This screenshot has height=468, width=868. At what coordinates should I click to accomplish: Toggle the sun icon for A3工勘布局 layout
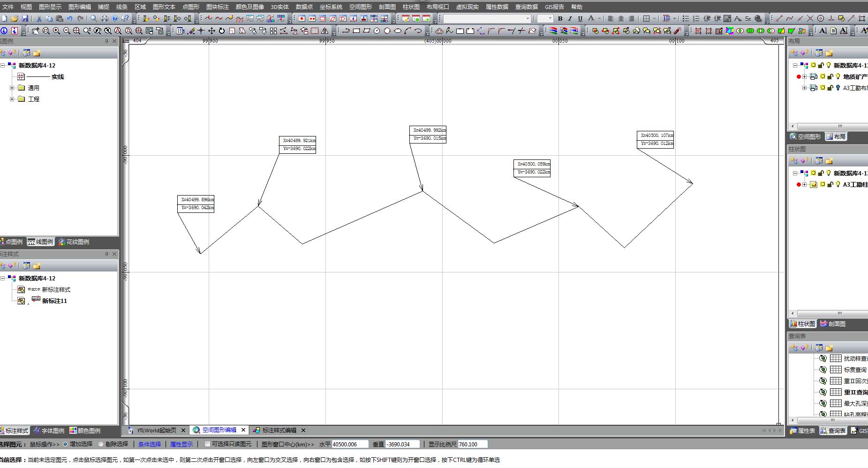click(823, 88)
